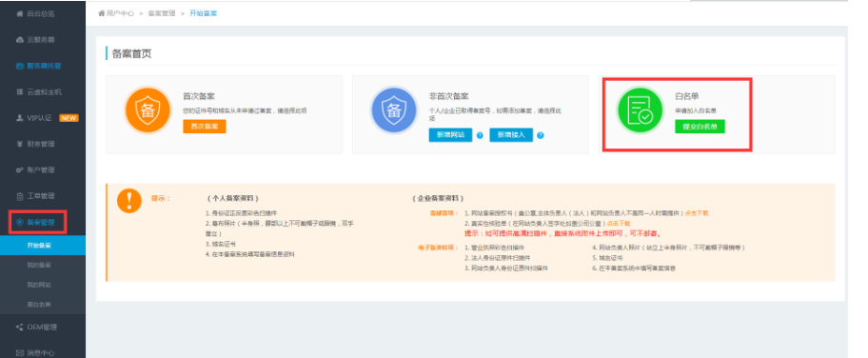
Task: Click the 申请加入白名单 description text
Action: 696,110
